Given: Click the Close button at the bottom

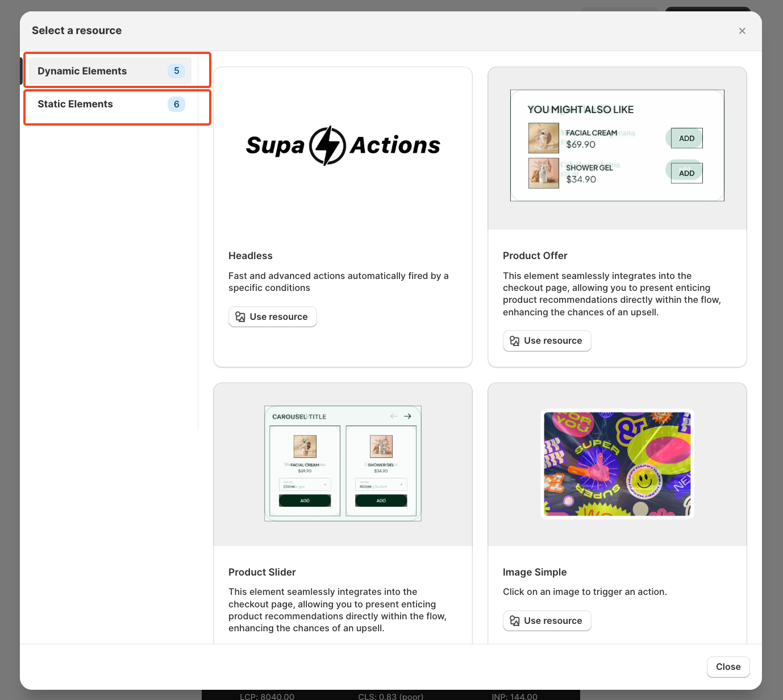Looking at the screenshot, I should (728, 667).
